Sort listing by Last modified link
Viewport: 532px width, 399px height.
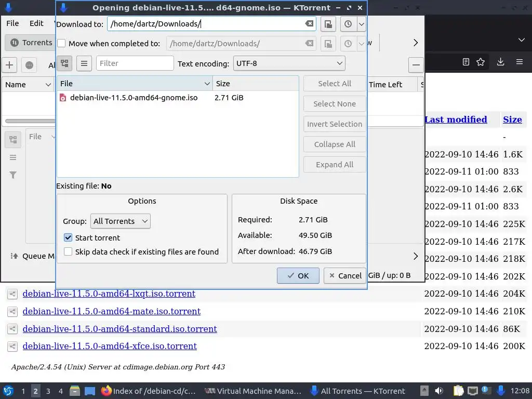click(456, 119)
